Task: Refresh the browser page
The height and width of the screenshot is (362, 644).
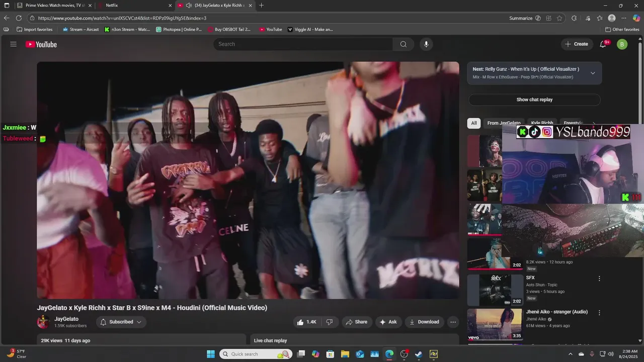Action: [x=19, y=18]
